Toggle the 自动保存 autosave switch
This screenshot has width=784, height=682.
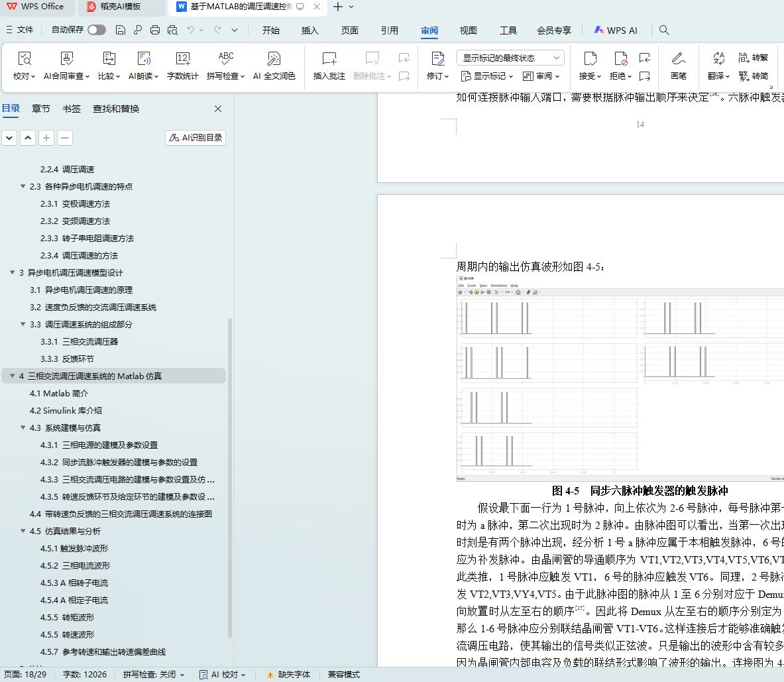97,30
